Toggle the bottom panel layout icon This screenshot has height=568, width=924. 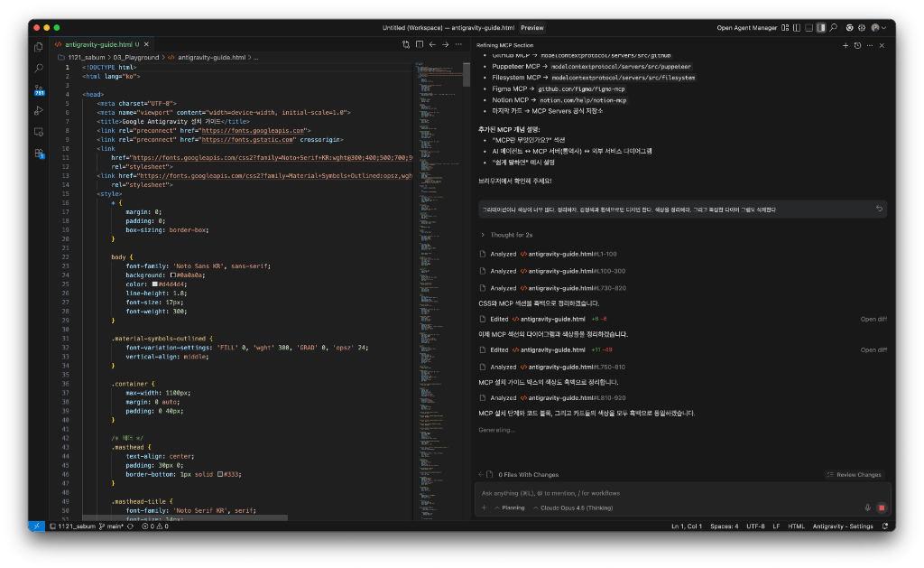click(x=808, y=28)
